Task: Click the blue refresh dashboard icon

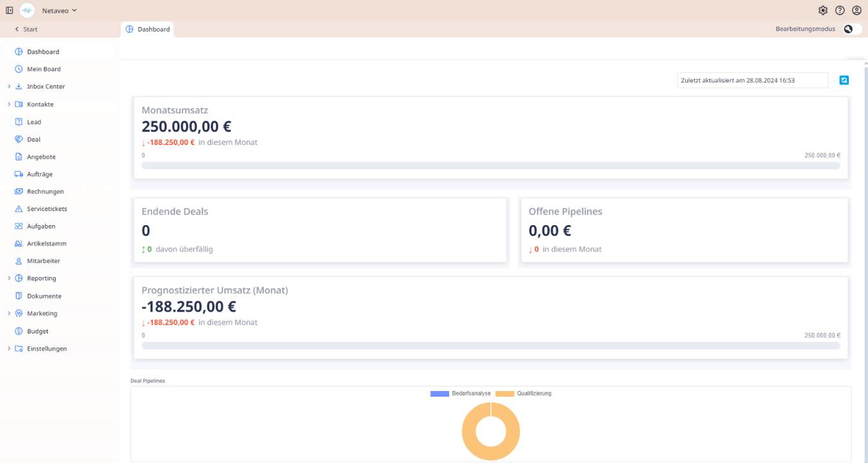Action: [x=844, y=80]
